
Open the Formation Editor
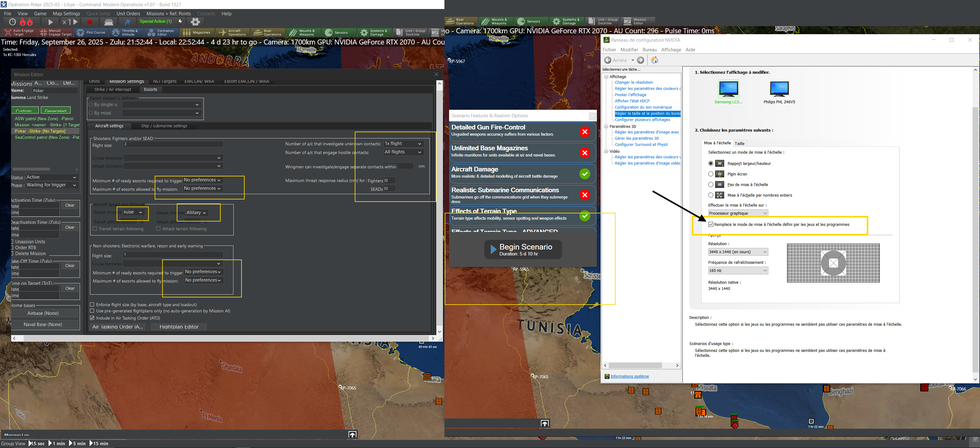pos(162,33)
